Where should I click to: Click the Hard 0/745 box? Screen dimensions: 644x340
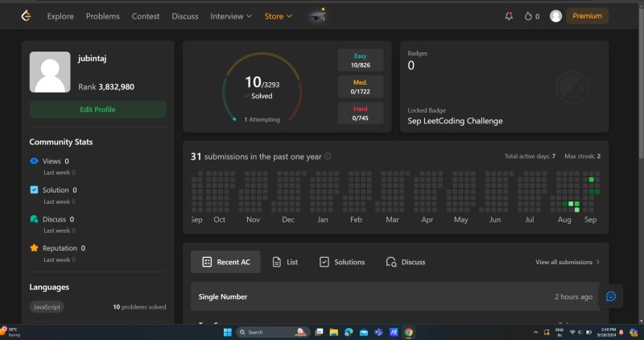click(x=360, y=113)
